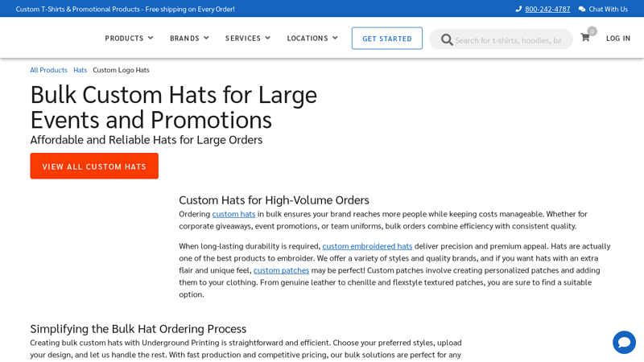Expand the Products chevron arrow
644x362 pixels.
click(151, 38)
